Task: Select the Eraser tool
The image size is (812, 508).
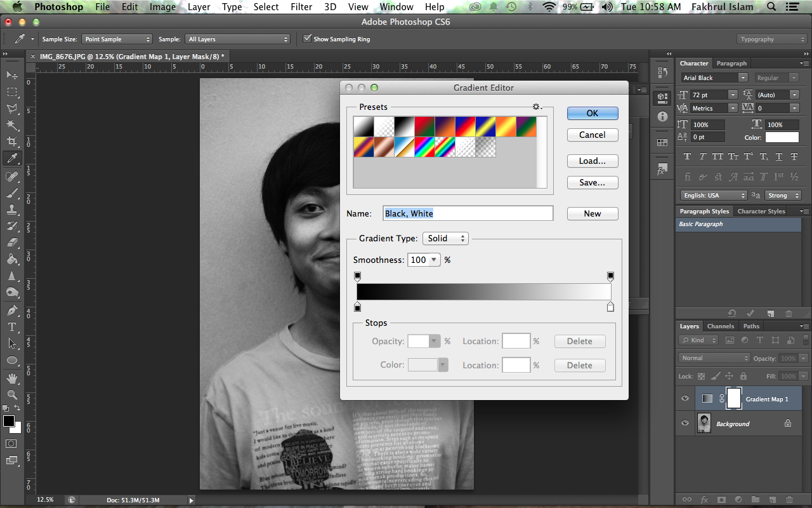Action: click(x=12, y=242)
